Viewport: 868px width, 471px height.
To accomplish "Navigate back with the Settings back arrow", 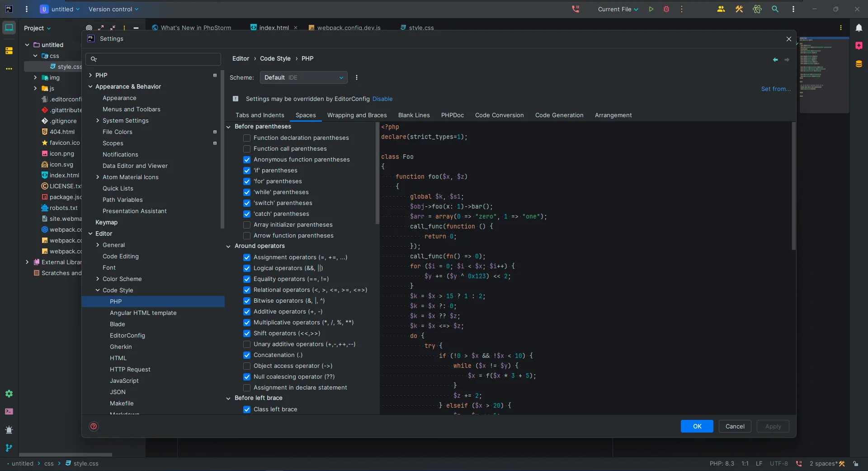I will tap(775, 60).
